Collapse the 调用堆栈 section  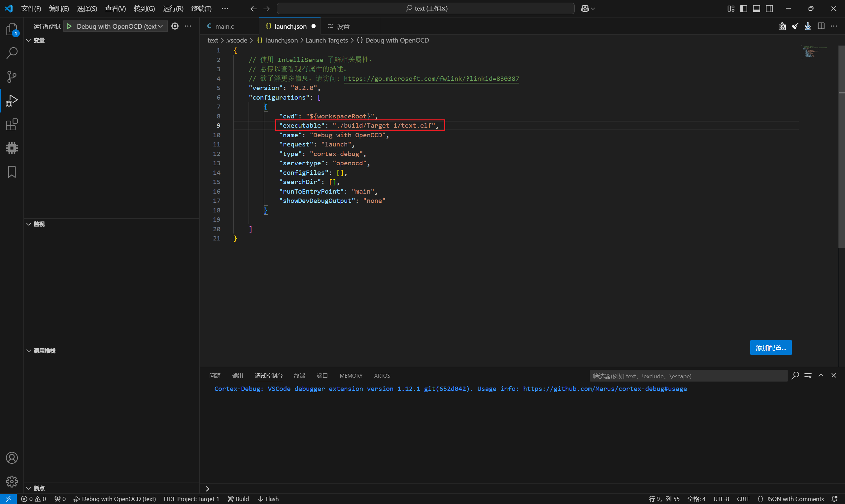[44, 351]
